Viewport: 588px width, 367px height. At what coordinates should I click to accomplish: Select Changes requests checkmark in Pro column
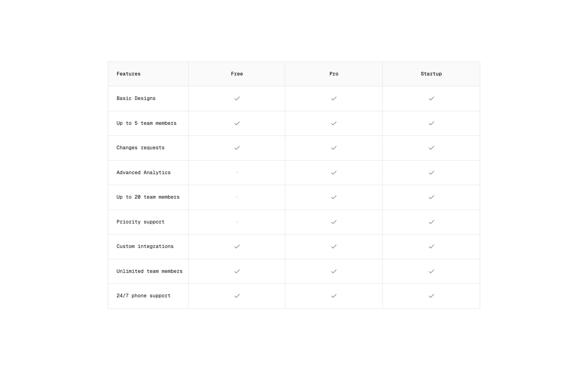click(334, 148)
